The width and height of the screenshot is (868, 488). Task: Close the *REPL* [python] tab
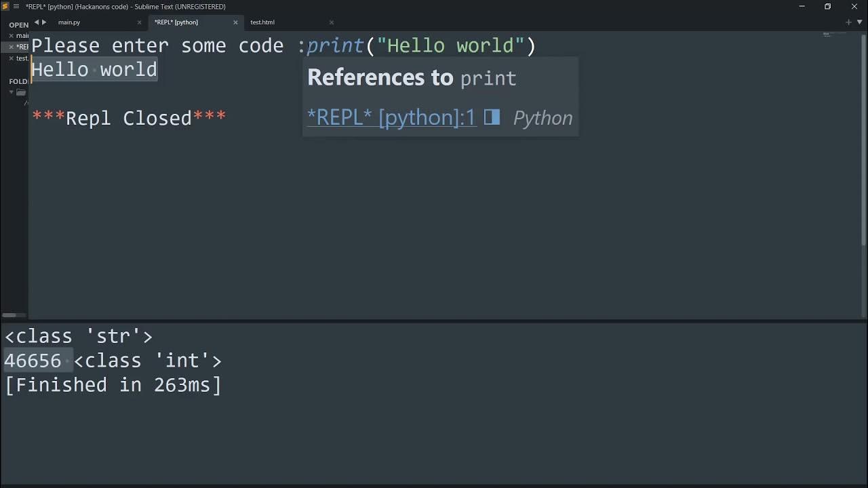coord(235,22)
